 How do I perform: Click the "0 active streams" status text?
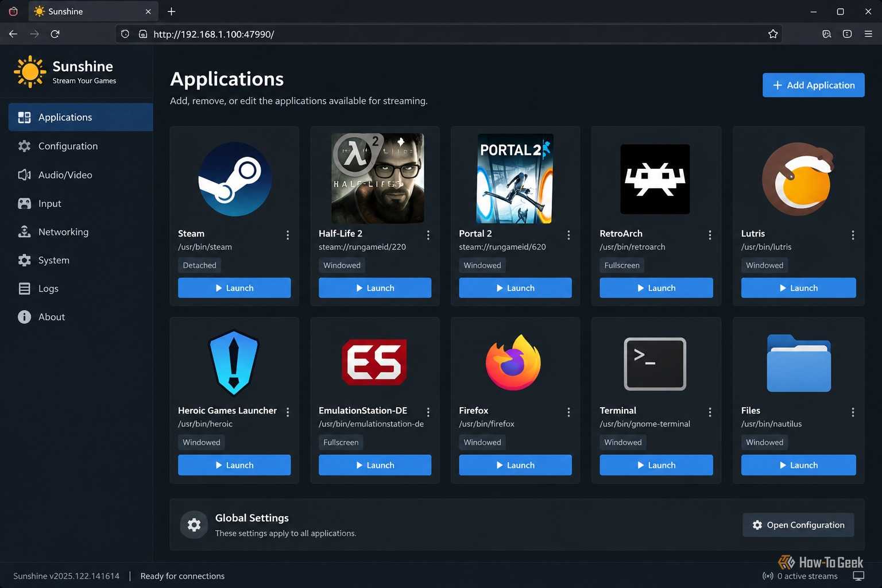[807, 576]
